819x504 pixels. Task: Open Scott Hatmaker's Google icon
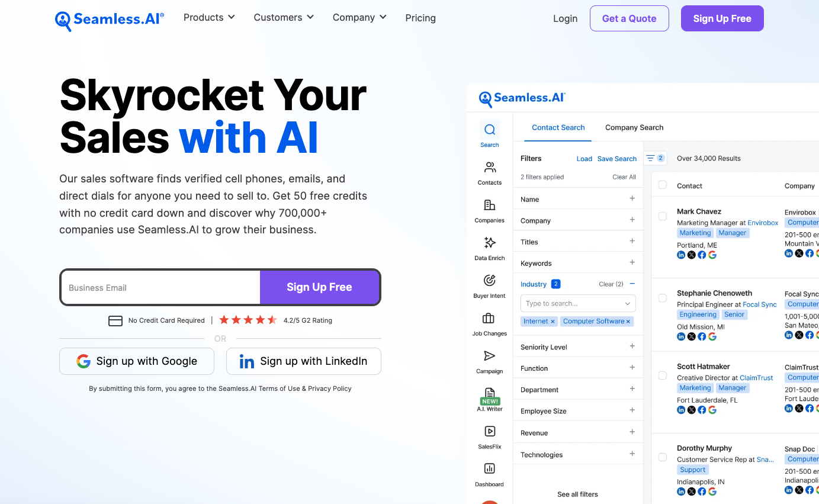click(712, 410)
